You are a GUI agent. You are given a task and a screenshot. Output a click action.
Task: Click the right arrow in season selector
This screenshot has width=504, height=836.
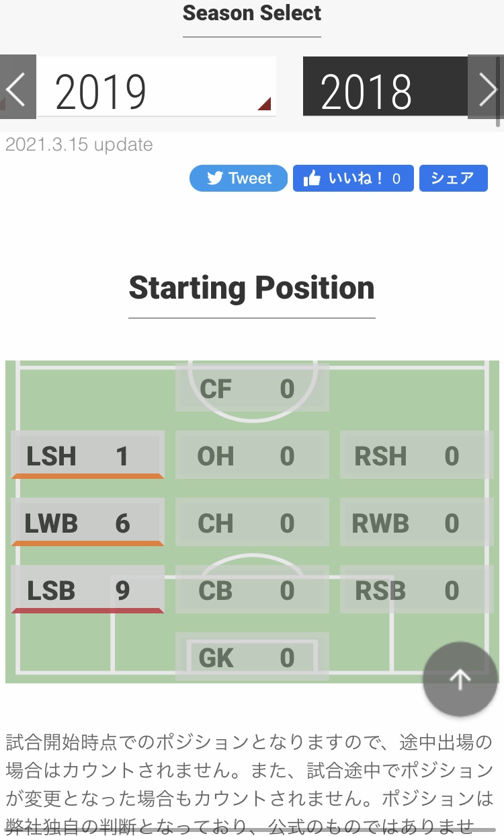coord(487,88)
